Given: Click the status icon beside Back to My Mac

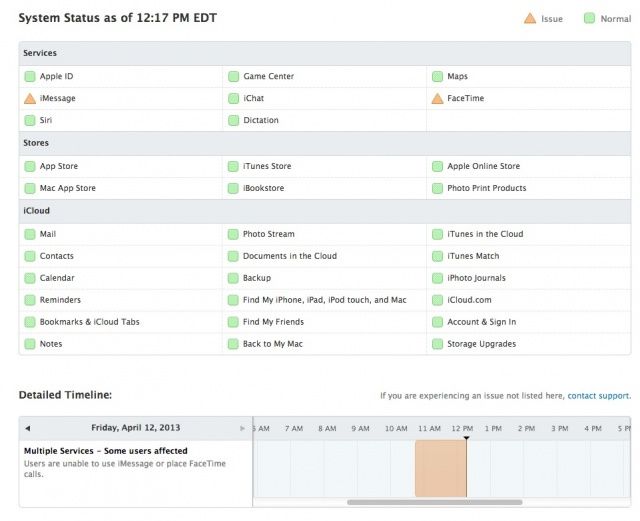Looking at the screenshot, I should tap(233, 344).
